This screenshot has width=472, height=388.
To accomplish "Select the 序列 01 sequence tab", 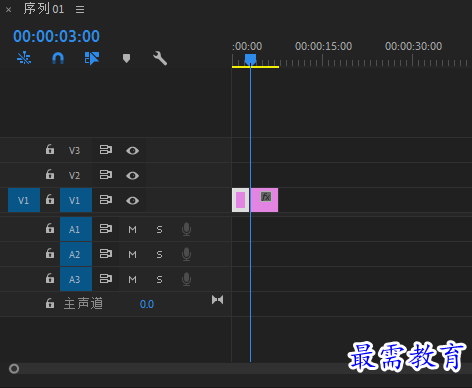I will click(x=44, y=9).
